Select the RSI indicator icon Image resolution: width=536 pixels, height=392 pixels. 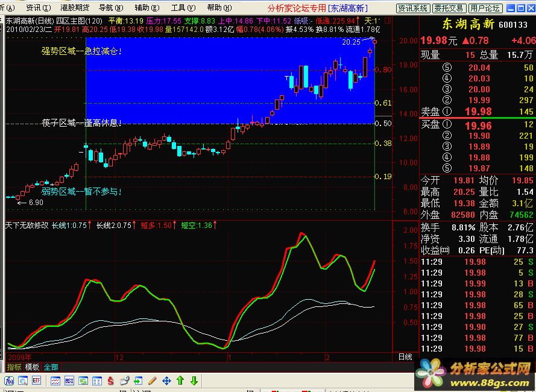69,381
